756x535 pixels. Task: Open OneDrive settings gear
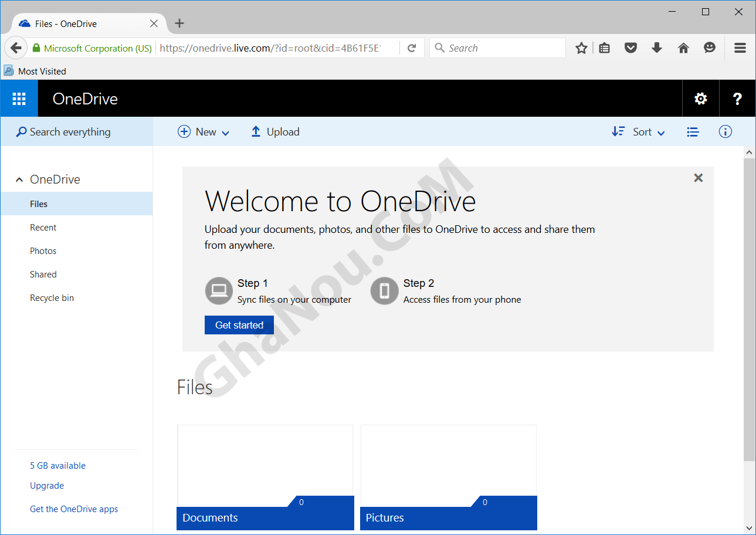[701, 99]
